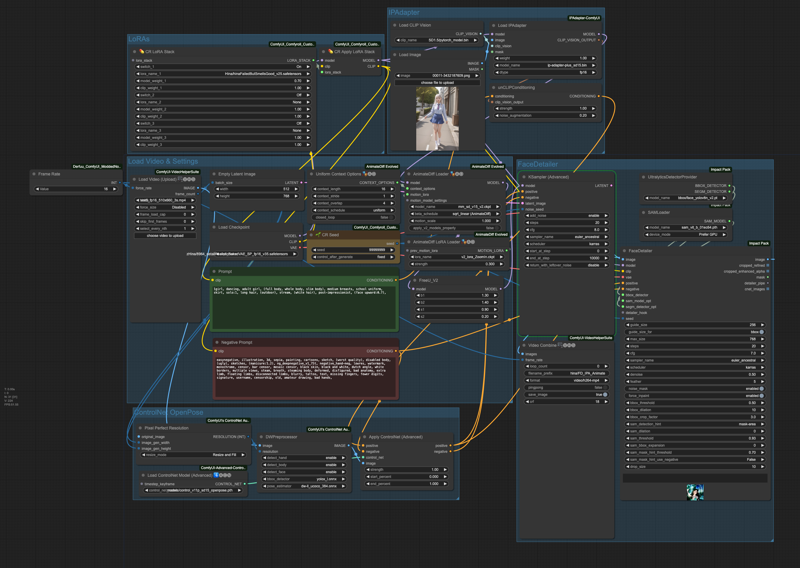Click icons beside Load ControlNet Model (Advanced) title
Viewport: 800px width, 568px height.
222,475
